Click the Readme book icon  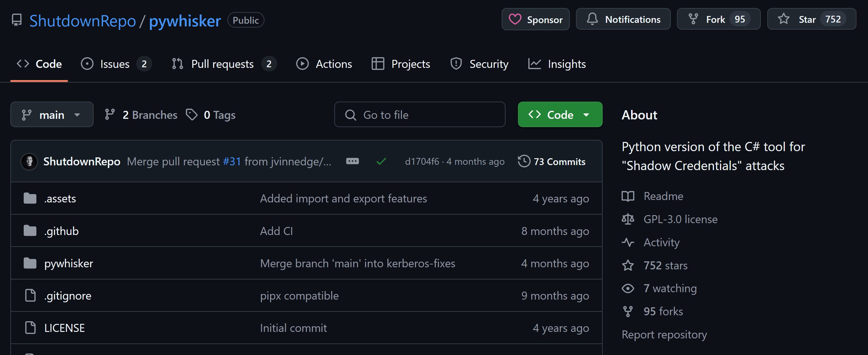point(628,196)
